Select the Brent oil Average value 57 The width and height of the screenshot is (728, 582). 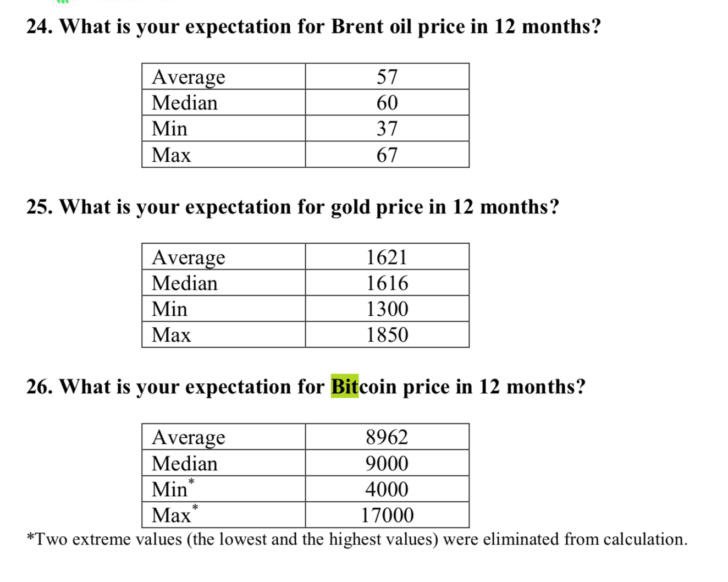(x=387, y=76)
